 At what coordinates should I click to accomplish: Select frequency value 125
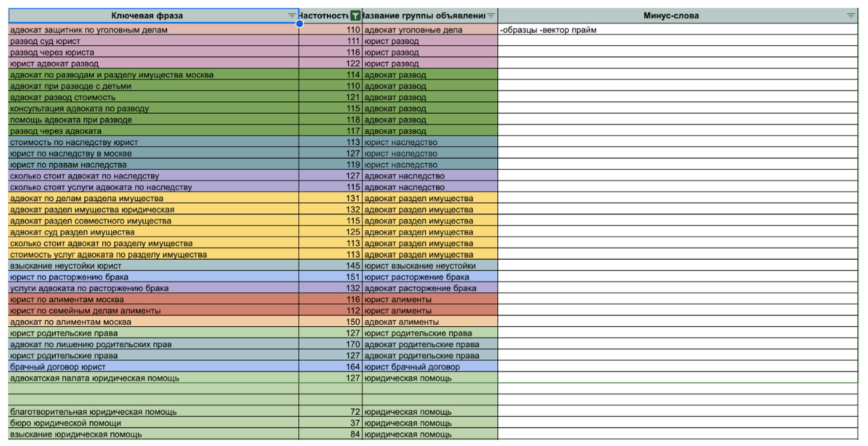pos(331,232)
